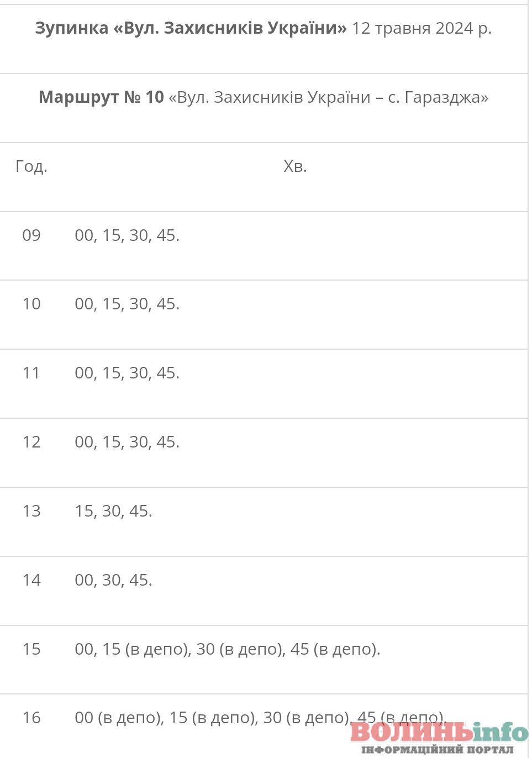Select minutes '00, 30, 45.' in row 14
Screen dimensions: 532x758
click(x=113, y=580)
